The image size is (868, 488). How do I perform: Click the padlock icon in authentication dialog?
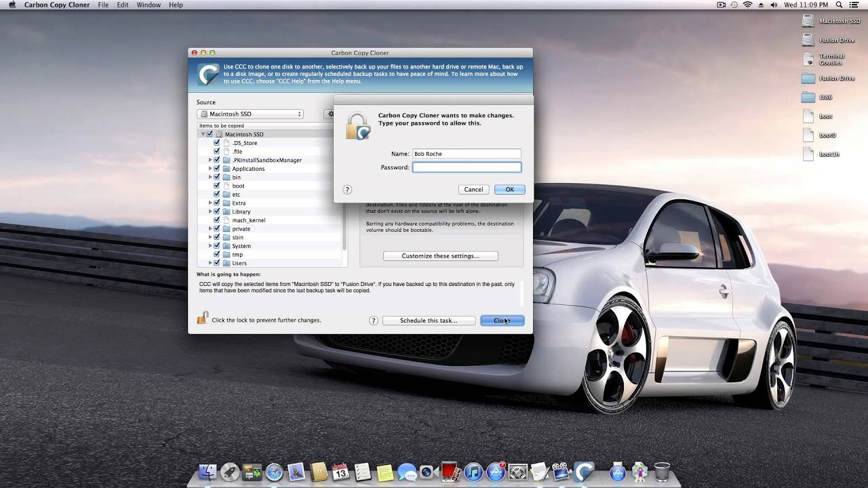358,127
